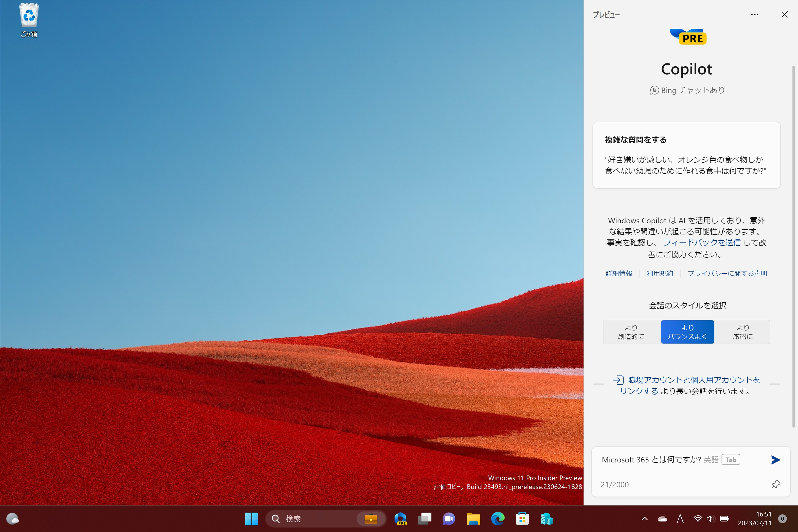Open Task View on the taskbar
The height and width of the screenshot is (532, 798).
(x=424, y=519)
